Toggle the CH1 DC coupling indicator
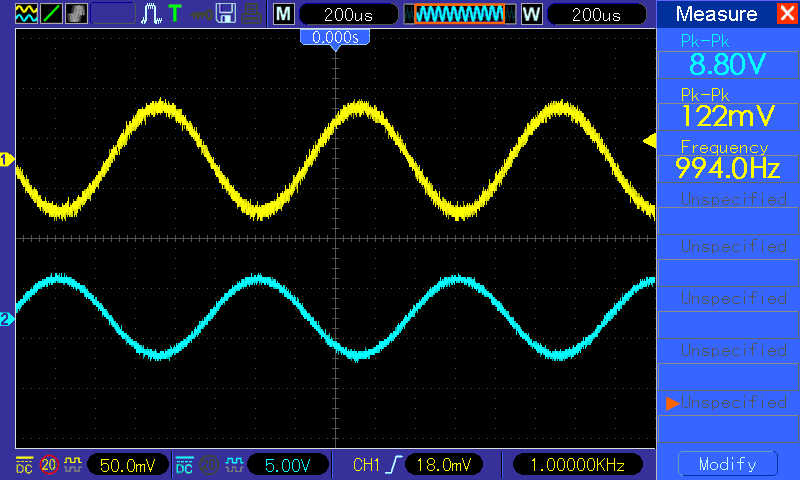800x480 pixels. coord(24,465)
